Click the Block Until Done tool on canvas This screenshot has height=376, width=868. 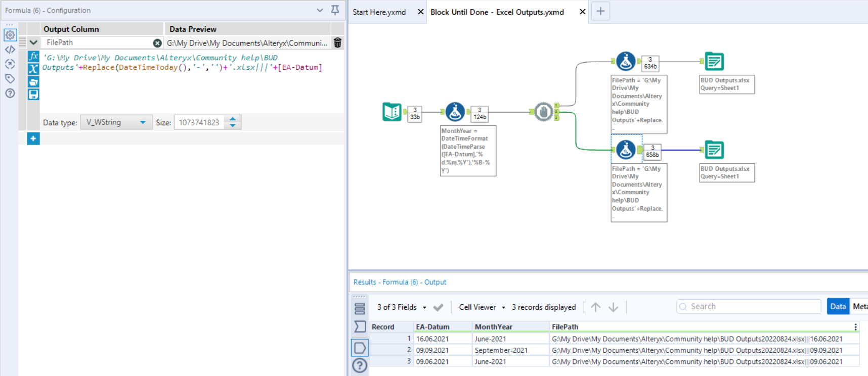point(543,112)
